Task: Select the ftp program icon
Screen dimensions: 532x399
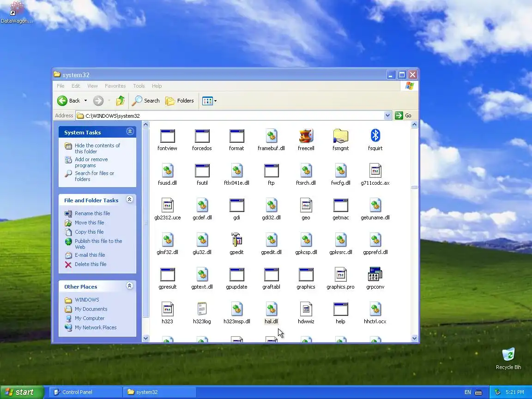Action: coord(271,171)
